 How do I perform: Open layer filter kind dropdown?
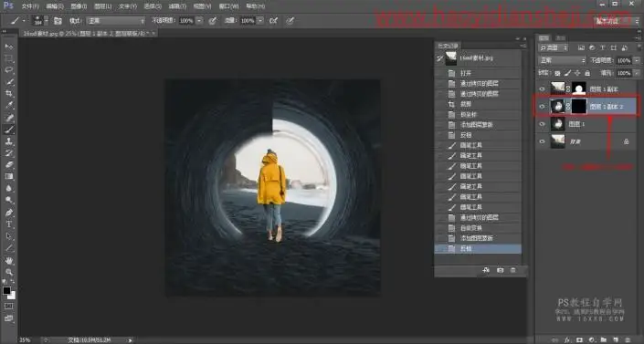(x=554, y=48)
